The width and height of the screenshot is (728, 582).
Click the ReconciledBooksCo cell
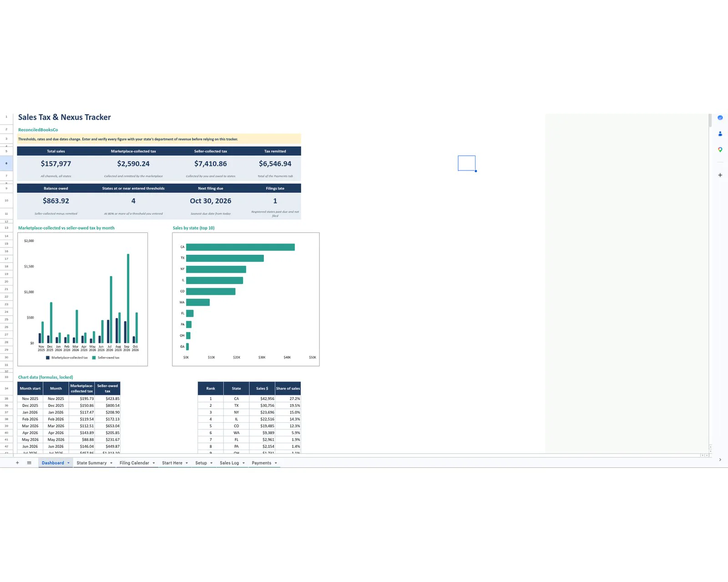coord(38,130)
